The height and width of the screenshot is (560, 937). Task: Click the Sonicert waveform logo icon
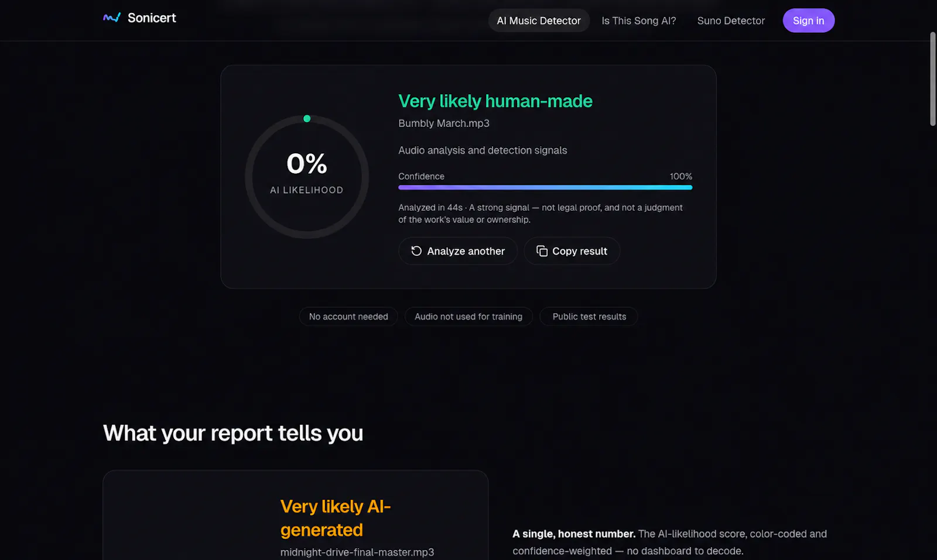(112, 18)
